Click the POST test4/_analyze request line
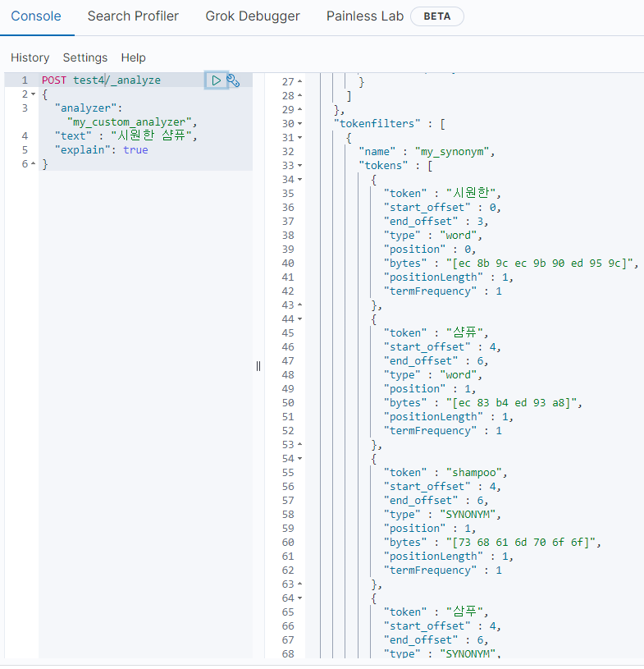This screenshot has height=669, width=644. pos(101,80)
